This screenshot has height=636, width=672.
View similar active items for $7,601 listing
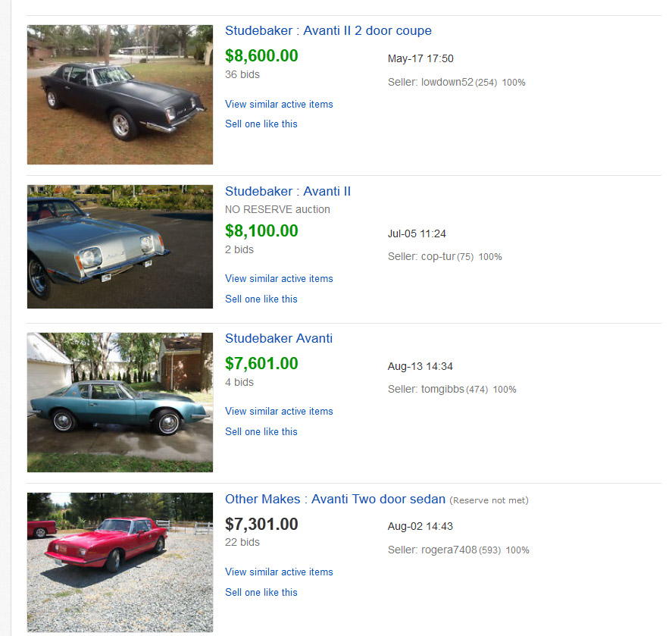click(279, 411)
